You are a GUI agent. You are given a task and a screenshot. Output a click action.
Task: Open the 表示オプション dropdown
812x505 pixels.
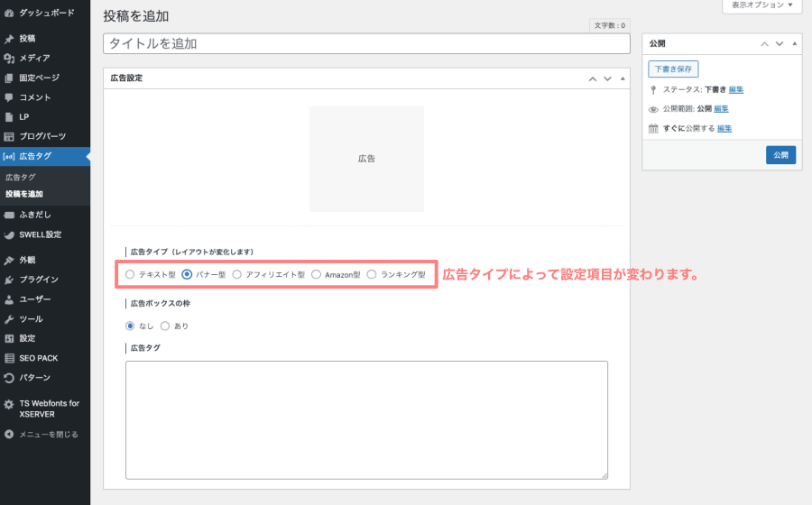pos(761,5)
